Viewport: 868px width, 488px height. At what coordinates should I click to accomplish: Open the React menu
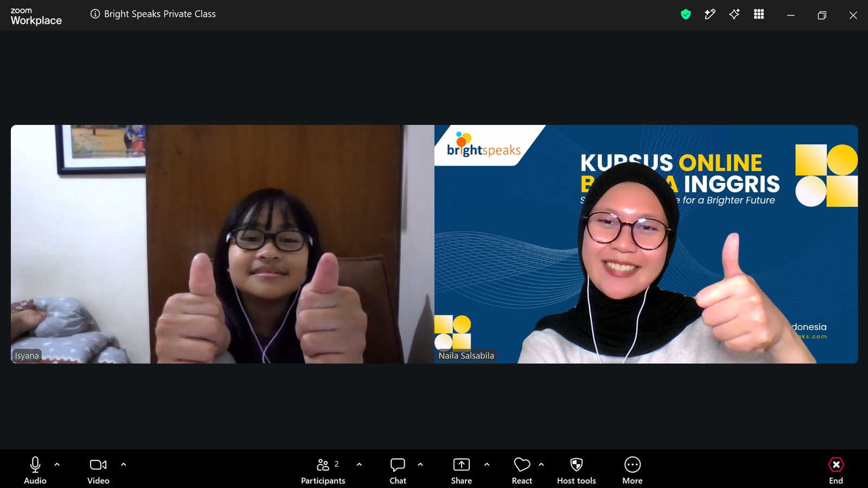(x=522, y=470)
